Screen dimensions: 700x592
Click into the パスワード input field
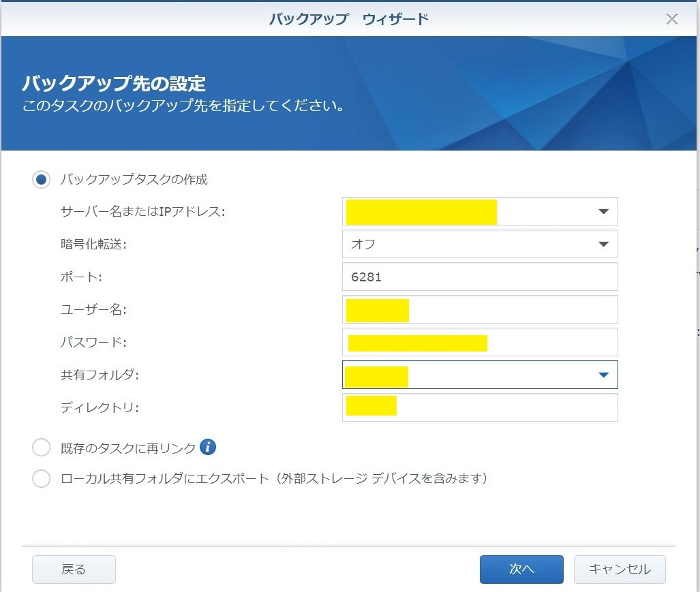tap(545, 342)
